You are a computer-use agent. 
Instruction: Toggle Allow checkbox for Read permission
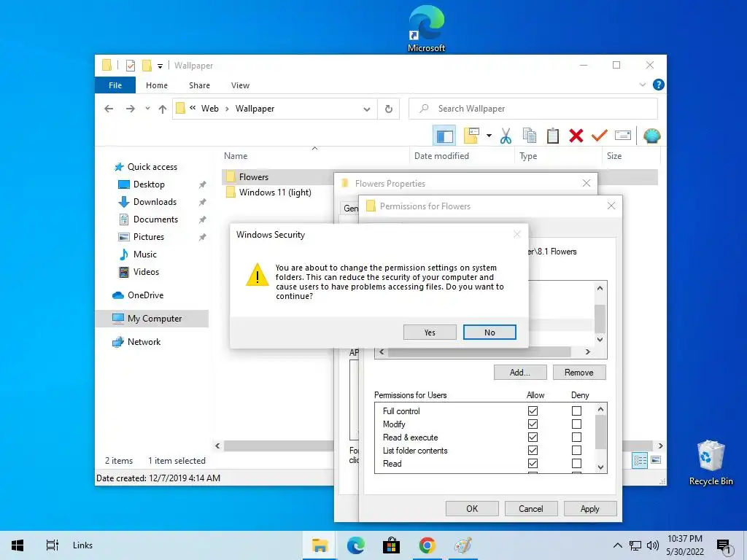[533, 463]
